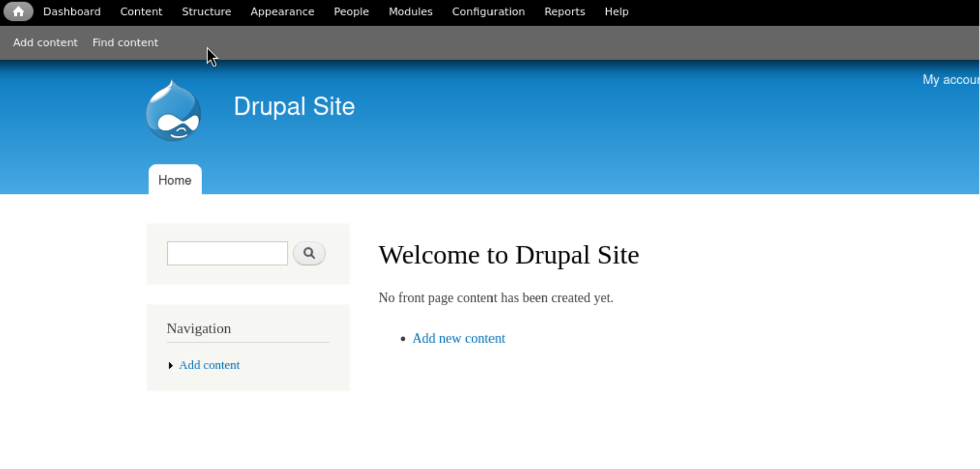980x469 pixels.
Task: Focus the search text field
Action: click(x=227, y=253)
